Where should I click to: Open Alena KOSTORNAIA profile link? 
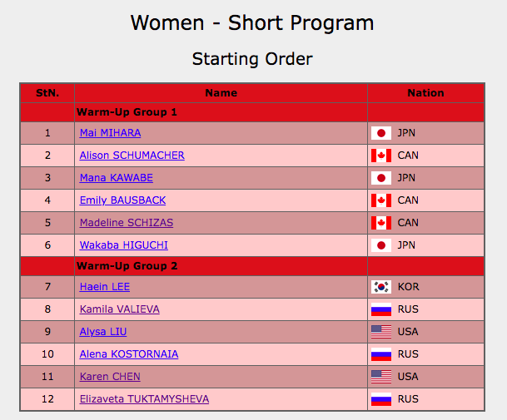coord(128,354)
